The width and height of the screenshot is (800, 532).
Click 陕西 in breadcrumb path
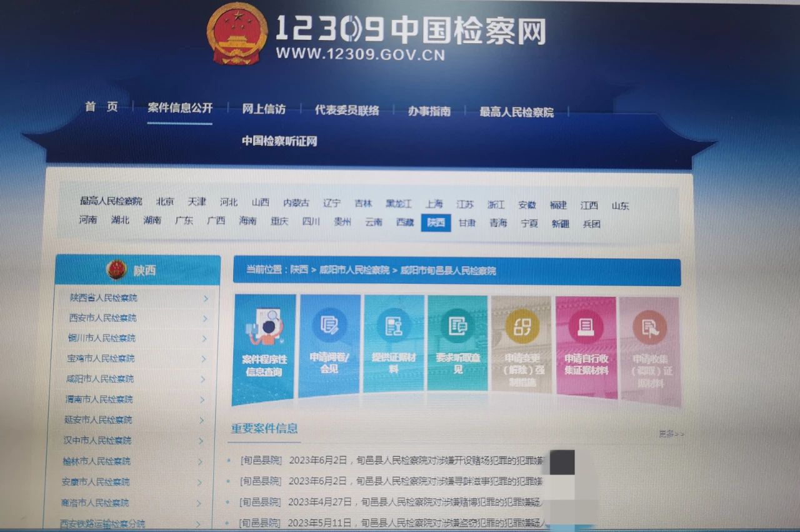point(299,270)
